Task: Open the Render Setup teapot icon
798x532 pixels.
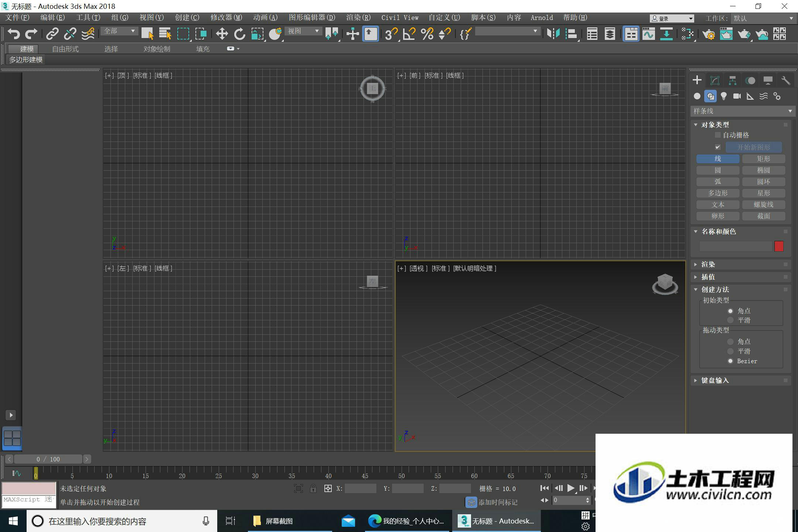Action: pos(709,34)
